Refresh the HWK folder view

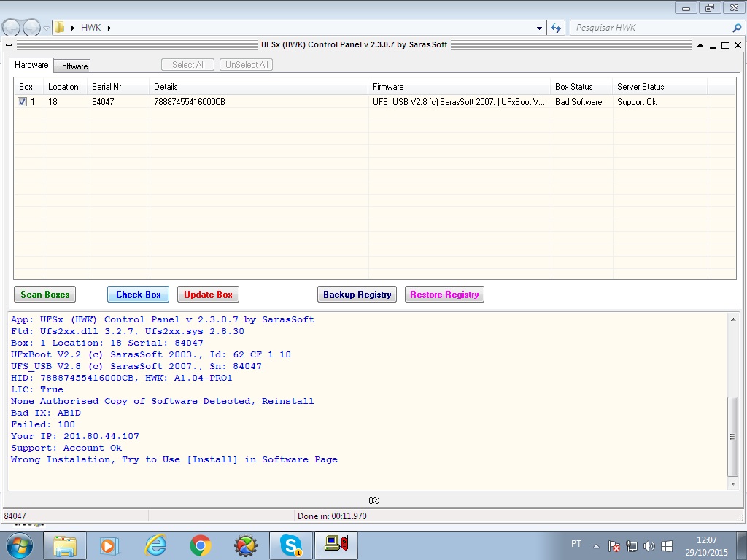tap(555, 28)
